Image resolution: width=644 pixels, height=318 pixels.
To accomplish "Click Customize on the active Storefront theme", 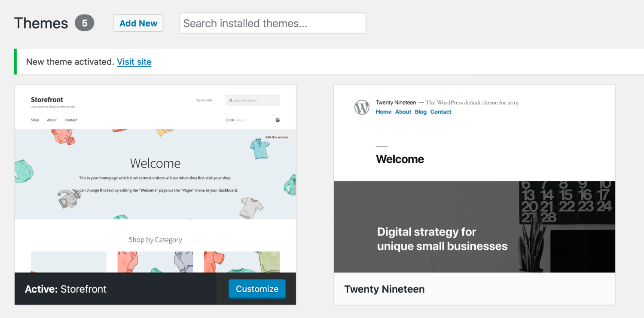I will coord(257,289).
